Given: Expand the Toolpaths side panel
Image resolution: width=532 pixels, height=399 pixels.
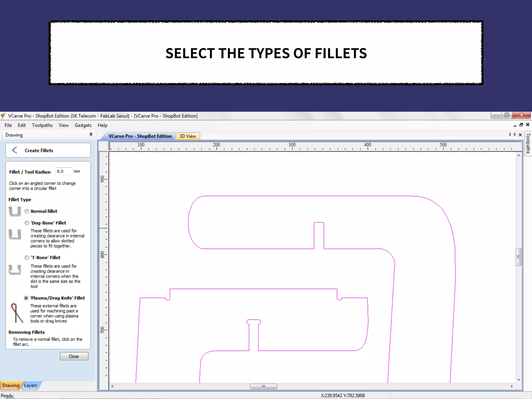Looking at the screenshot, I should click(528, 143).
